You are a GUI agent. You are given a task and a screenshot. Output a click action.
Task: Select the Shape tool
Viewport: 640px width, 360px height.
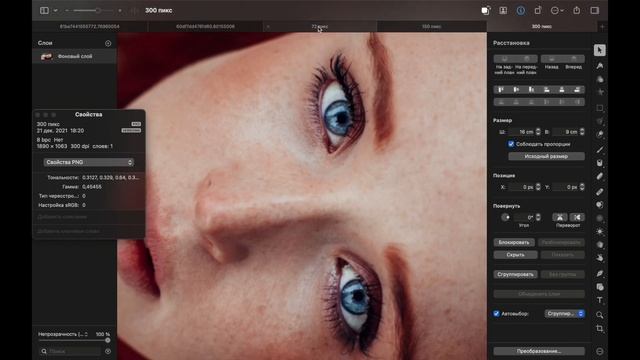click(600, 287)
